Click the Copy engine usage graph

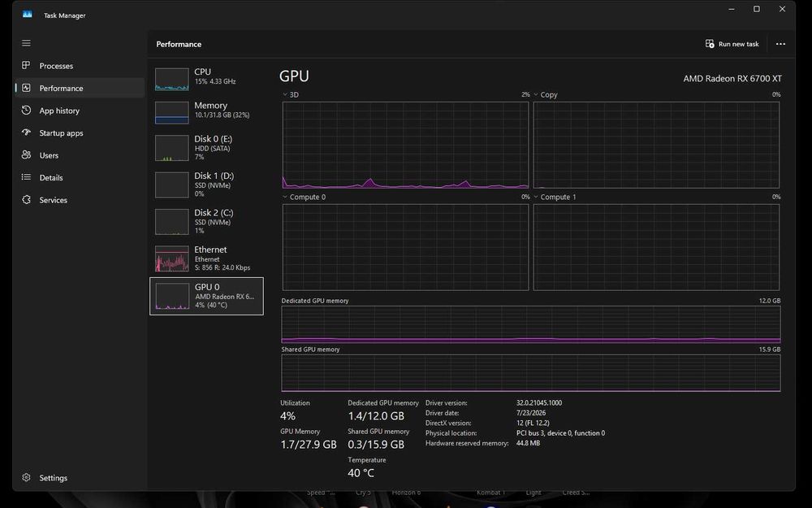click(x=656, y=145)
